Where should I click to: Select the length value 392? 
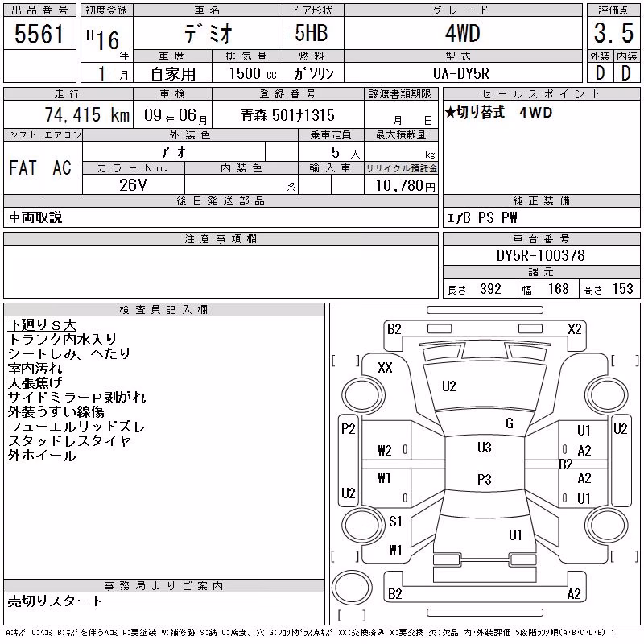click(490, 289)
